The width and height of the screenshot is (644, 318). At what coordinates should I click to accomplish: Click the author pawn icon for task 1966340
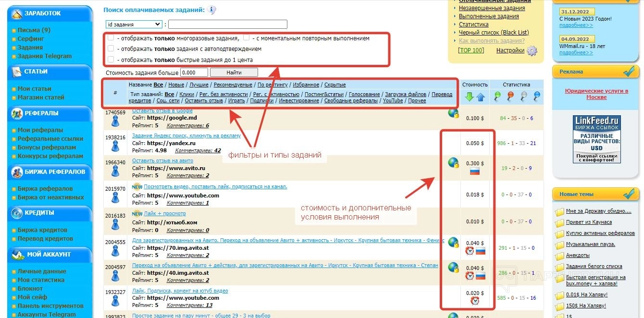[x=115, y=172]
